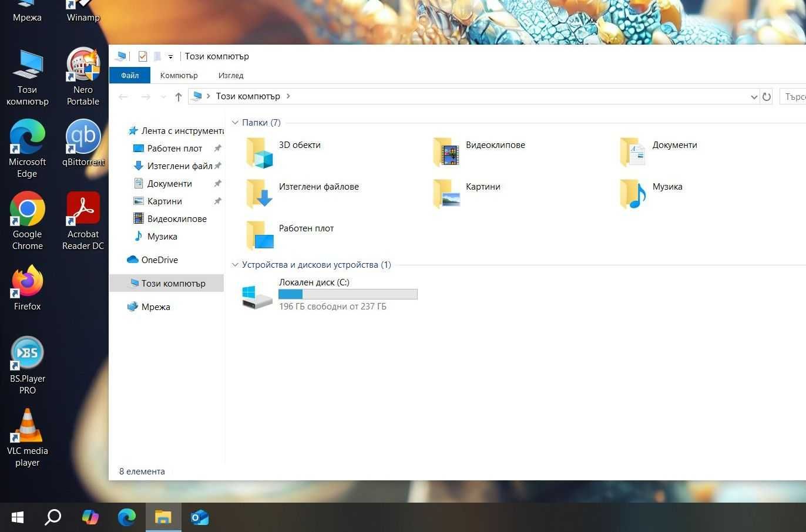The image size is (806, 532).
Task: Click the Forward navigation arrow
Action: click(146, 97)
